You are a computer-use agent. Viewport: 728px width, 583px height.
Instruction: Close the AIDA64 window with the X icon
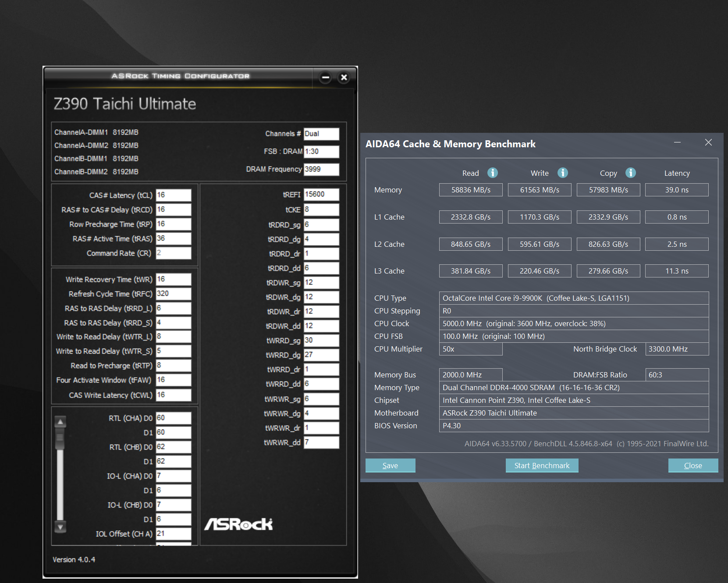click(x=708, y=142)
